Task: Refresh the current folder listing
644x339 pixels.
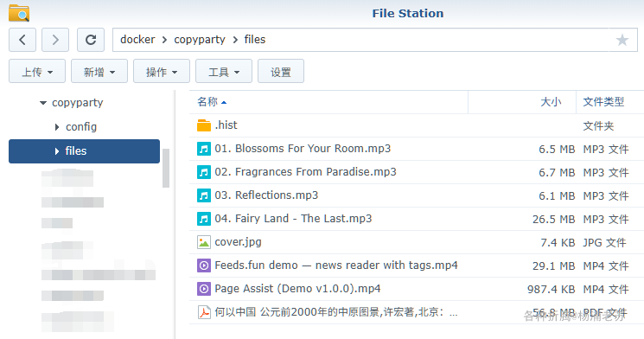Action: (91, 40)
